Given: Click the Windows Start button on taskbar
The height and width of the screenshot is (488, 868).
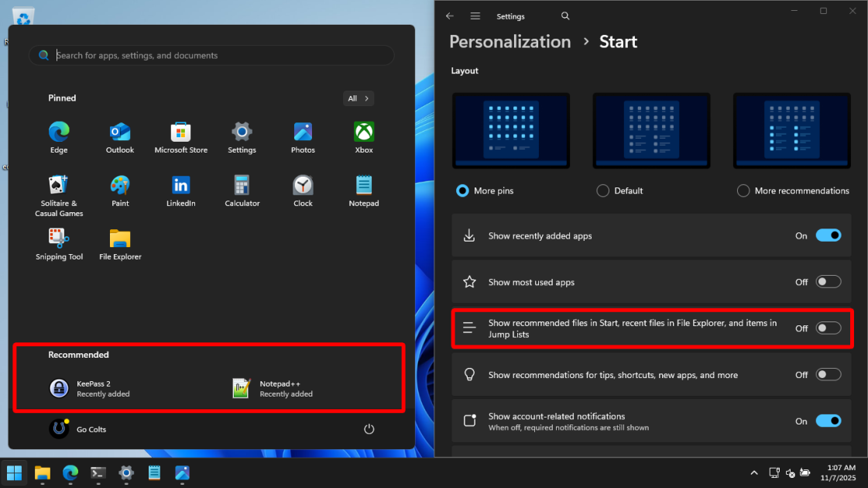Looking at the screenshot, I should (15, 473).
